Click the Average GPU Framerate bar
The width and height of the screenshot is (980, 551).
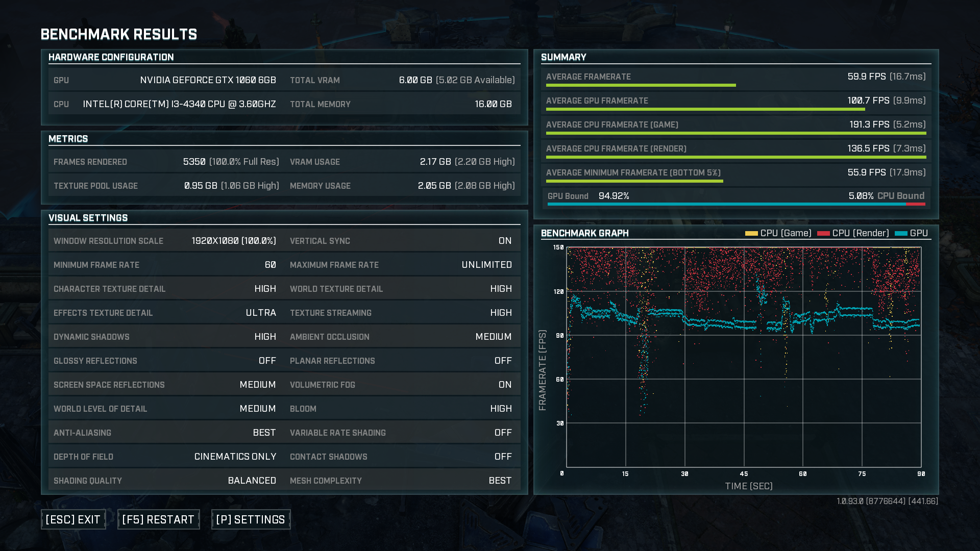[x=705, y=109]
